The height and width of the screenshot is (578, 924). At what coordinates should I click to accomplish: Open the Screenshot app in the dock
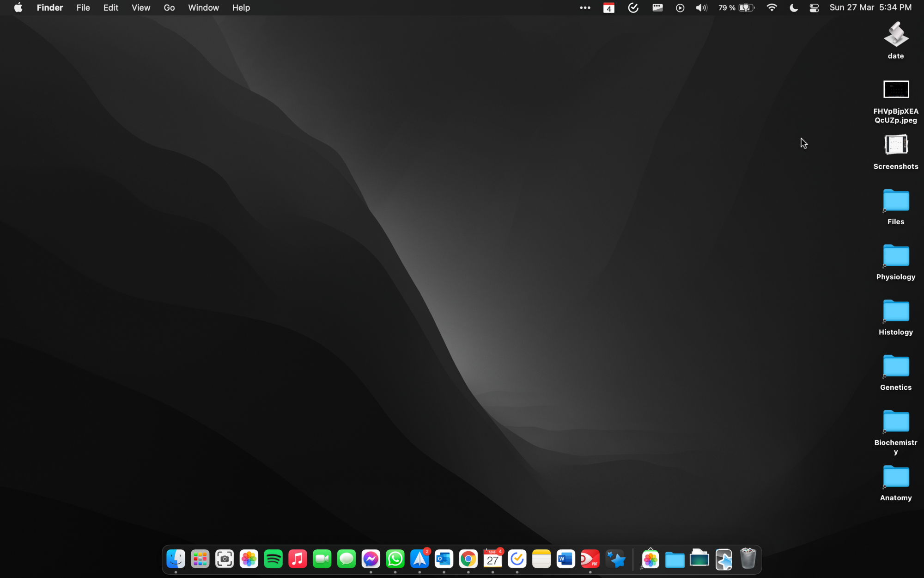(x=225, y=559)
